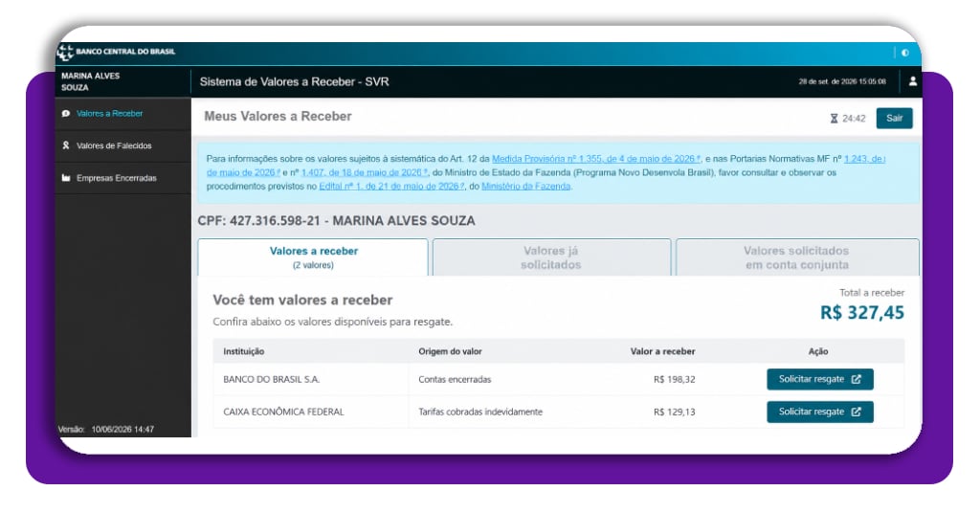Screen dimensions: 980x513
Task: Open the nº 1.407 de 18 de maio link
Action: pyautogui.click(x=365, y=172)
